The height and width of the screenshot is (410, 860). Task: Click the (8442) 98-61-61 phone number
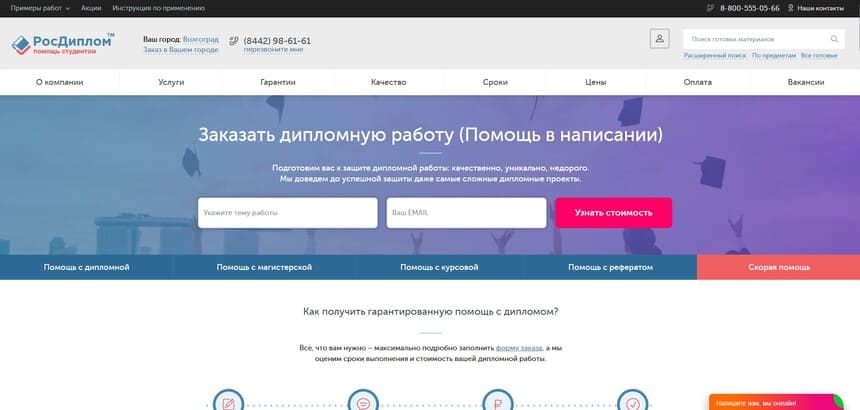tap(277, 41)
